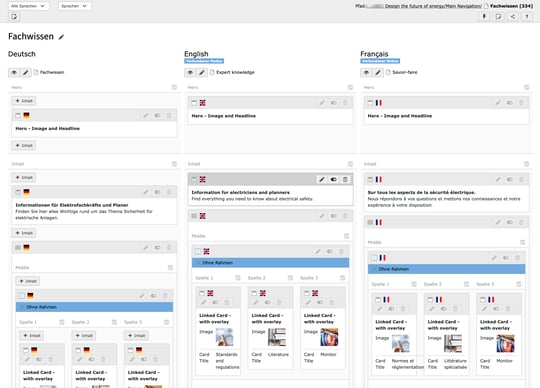View the Deutsch page with the eye button
The width and height of the screenshot is (540, 388).
tap(14, 72)
